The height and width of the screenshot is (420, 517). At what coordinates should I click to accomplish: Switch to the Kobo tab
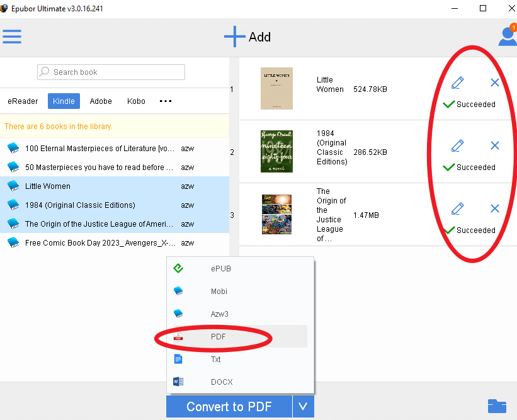point(136,101)
